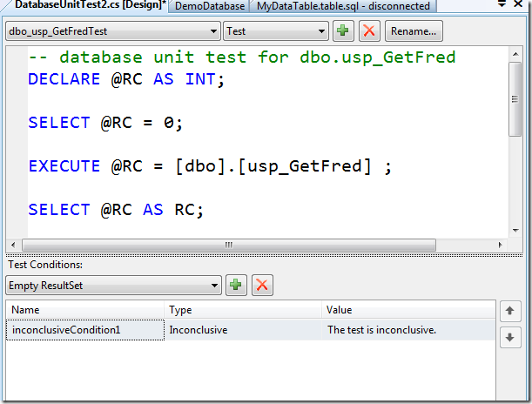Screen dimensions: 532x404
Task: Open the Empty ResultSet condition dropdown
Action: coord(113,286)
